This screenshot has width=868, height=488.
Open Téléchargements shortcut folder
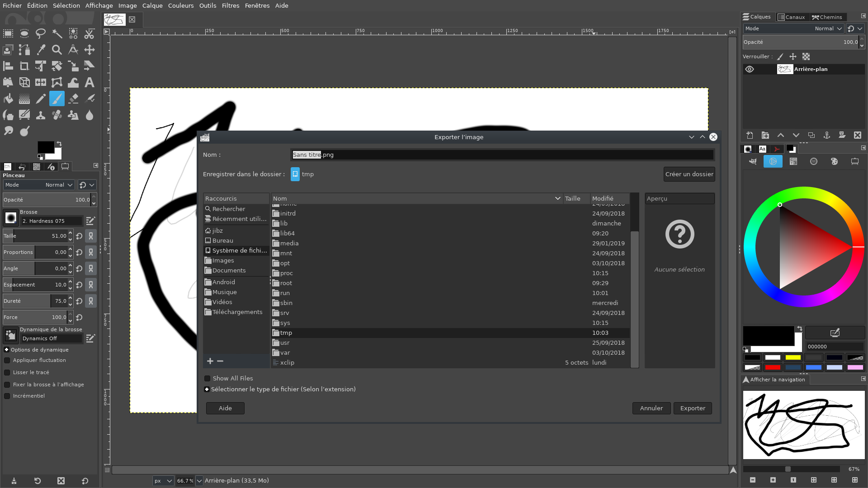(236, 312)
